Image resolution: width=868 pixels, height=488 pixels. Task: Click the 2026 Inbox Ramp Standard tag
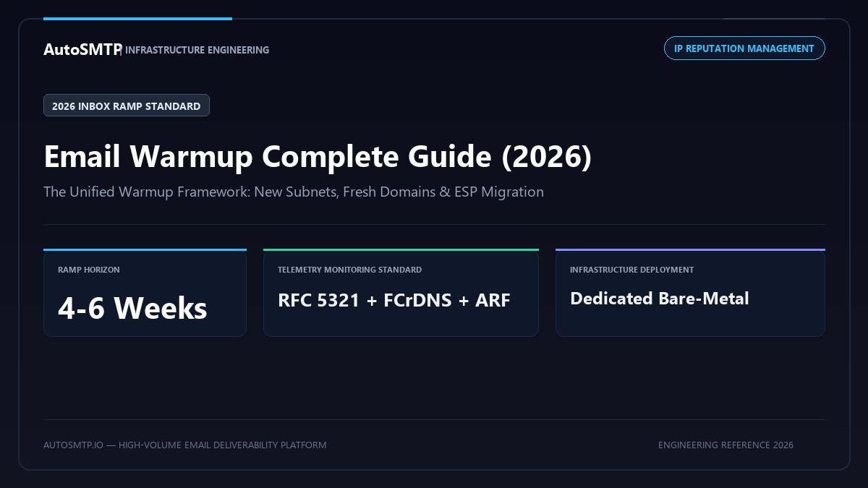coord(127,106)
